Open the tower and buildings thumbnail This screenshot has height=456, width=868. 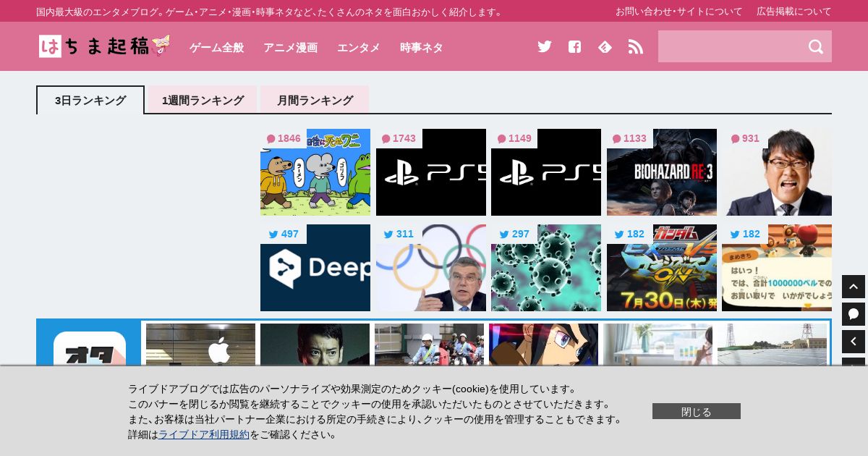772,345
